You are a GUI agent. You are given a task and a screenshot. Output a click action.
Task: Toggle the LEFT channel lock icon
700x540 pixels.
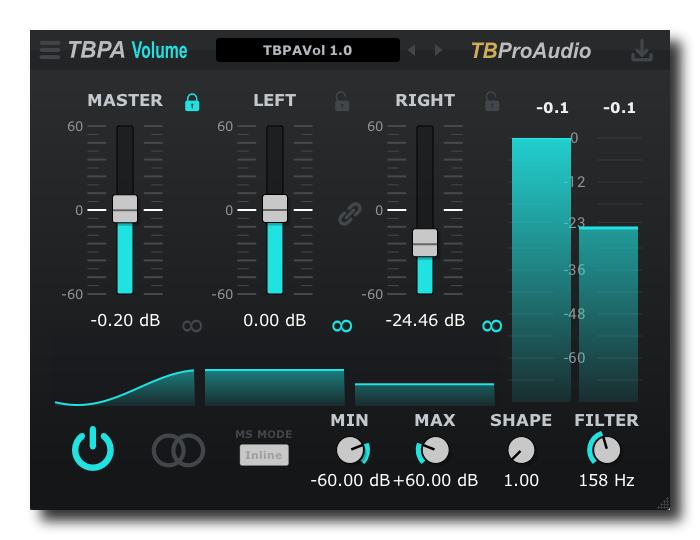click(342, 101)
